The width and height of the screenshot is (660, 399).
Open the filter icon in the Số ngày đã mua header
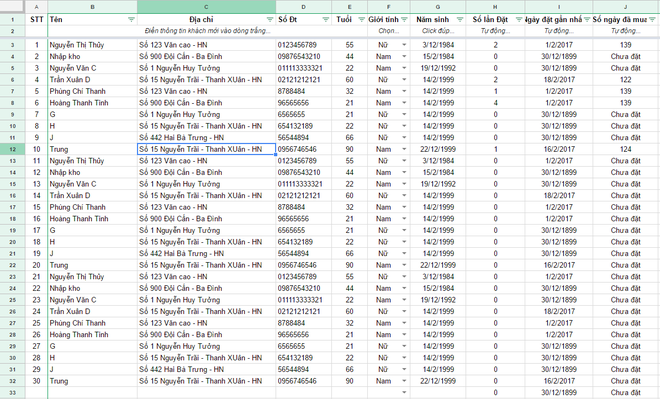click(652, 20)
